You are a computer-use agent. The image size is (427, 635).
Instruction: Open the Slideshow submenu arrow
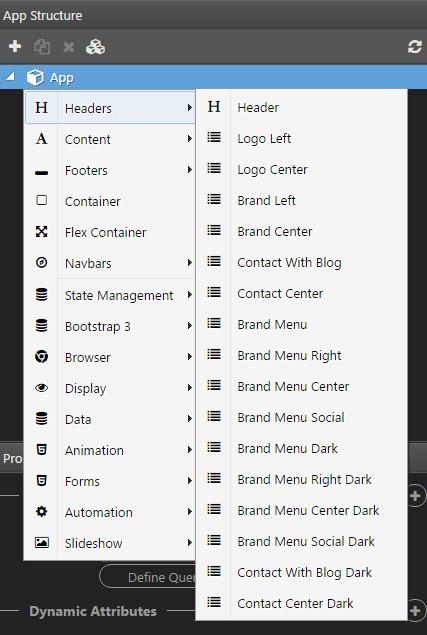coord(190,542)
